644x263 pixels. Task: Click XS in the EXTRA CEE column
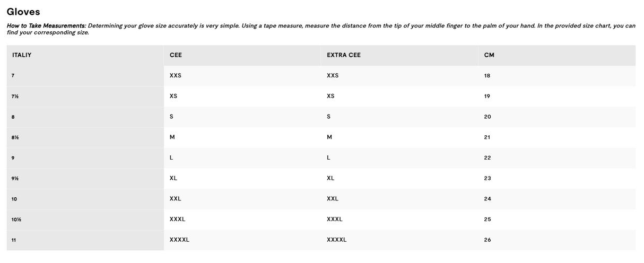point(331,97)
